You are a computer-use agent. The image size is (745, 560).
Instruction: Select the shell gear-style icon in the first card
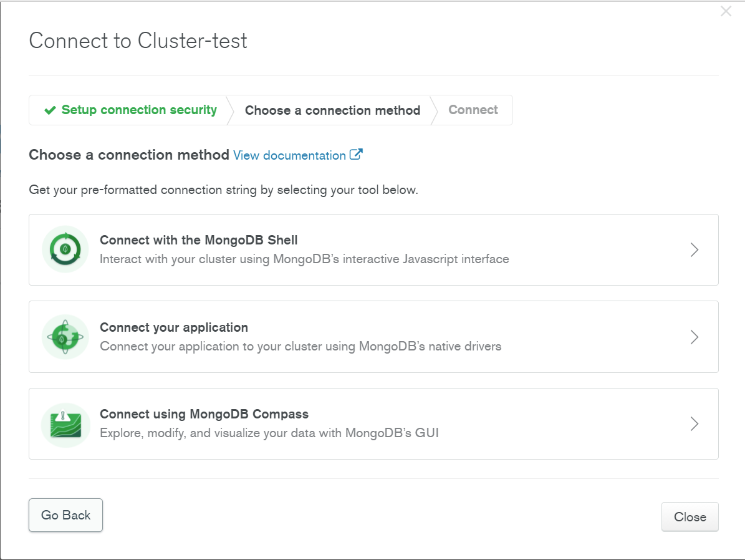65,249
